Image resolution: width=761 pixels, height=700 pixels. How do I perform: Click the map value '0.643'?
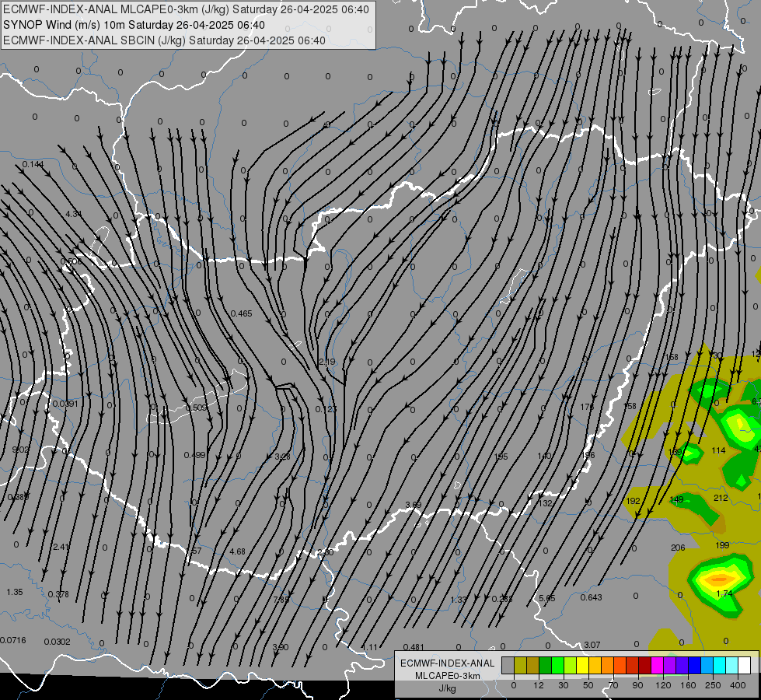click(591, 597)
